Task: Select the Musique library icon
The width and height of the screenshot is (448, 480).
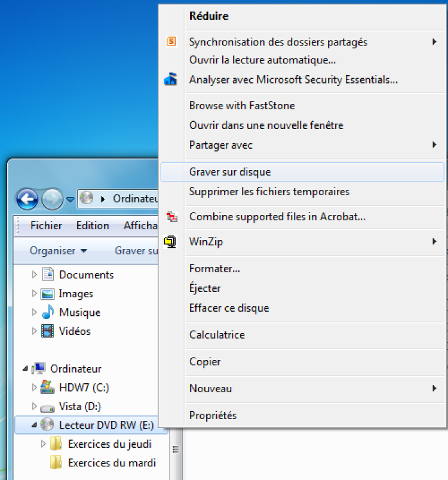Action: (48, 312)
